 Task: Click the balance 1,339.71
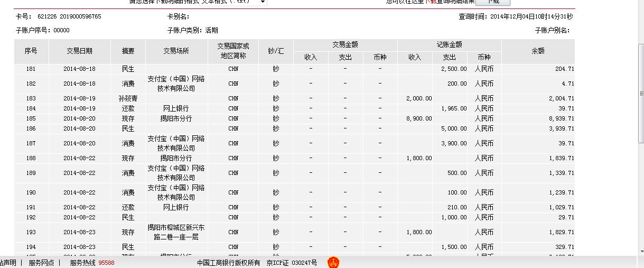[561, 173]
